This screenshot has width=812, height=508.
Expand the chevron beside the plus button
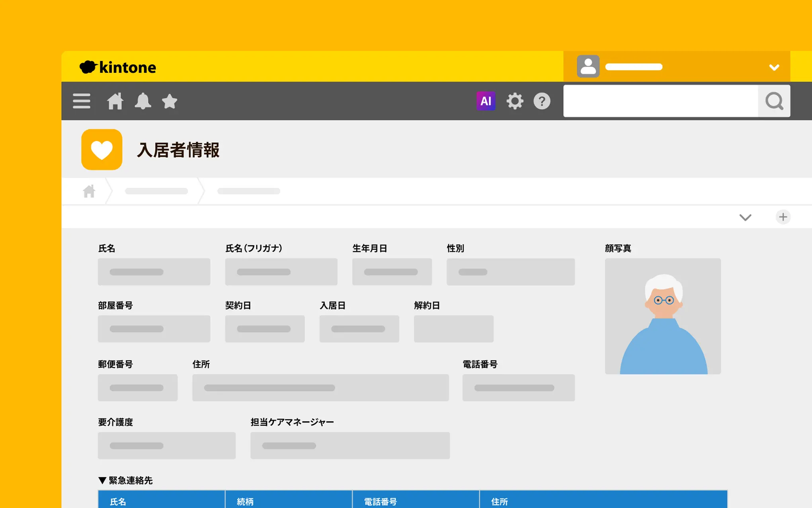coord(745,217)
